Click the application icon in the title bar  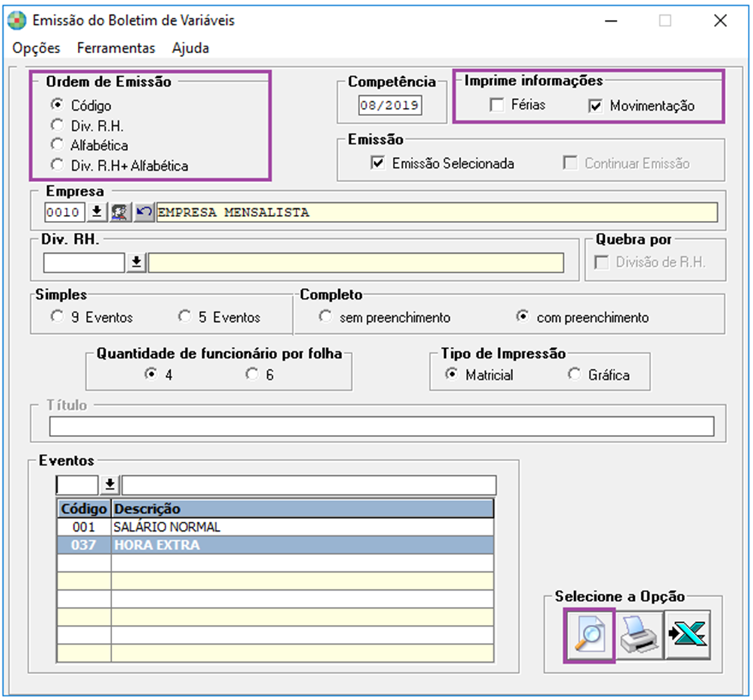click(16, 21)
